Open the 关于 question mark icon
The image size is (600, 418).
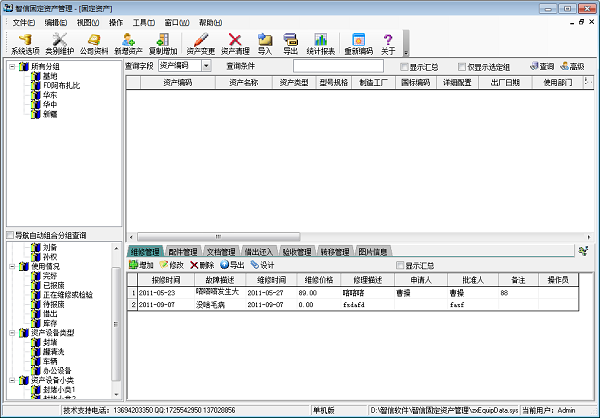(x=388, y=40)
